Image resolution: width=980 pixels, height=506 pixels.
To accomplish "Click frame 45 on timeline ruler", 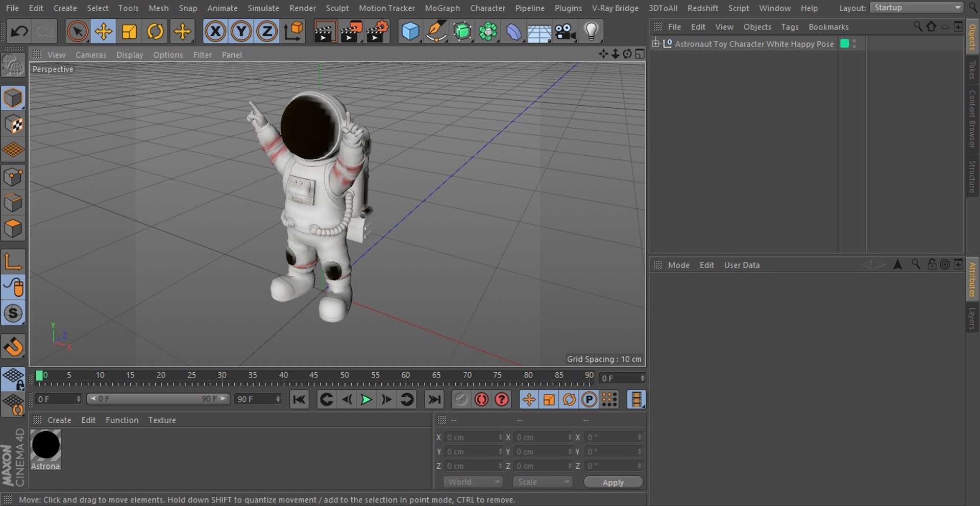I will (x=313, y=375).
